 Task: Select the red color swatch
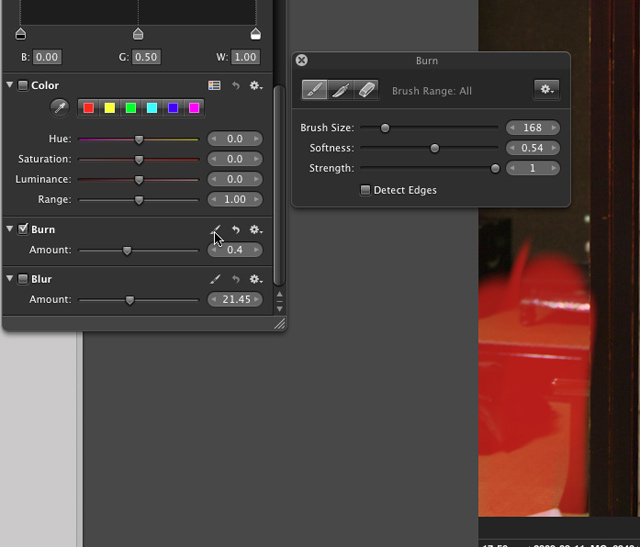89,108
